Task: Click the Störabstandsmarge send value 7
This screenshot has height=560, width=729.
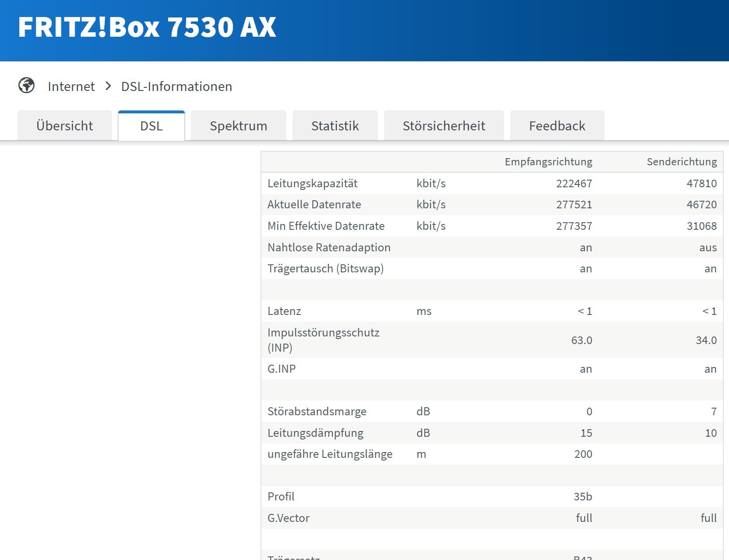Action: [x=714, y=411]
